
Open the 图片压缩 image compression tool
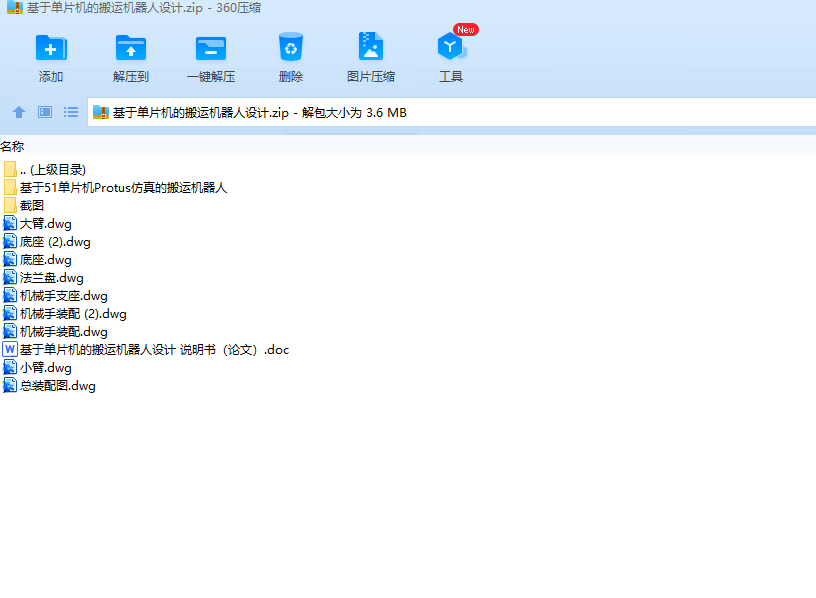tap(371, 57)
